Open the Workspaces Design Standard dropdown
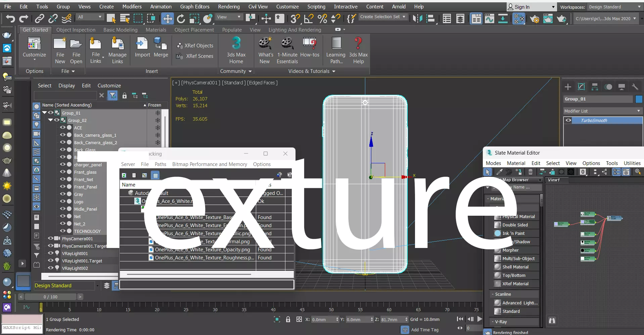The width and height of the screenshot is (644, 335). point(615,7)
